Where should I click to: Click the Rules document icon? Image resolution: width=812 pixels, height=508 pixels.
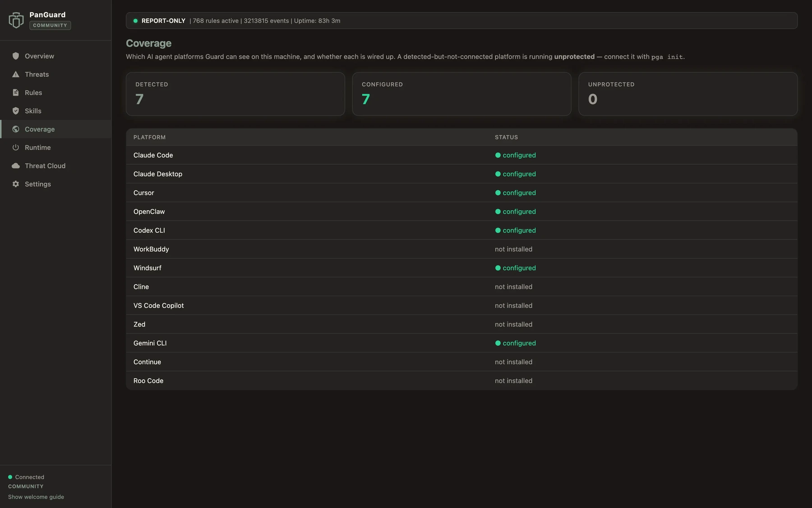coord(16,93)
